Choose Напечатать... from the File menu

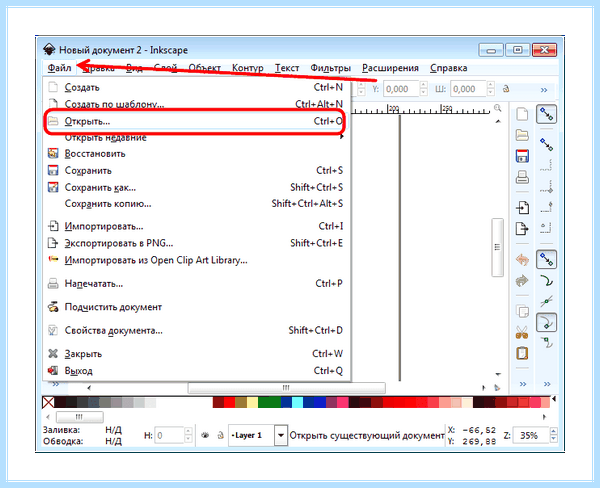pos(196,284)
